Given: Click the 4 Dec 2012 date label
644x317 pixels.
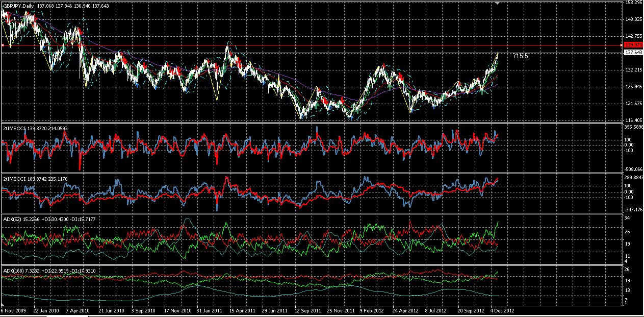Looking at the screenshot, I should 502,310.
